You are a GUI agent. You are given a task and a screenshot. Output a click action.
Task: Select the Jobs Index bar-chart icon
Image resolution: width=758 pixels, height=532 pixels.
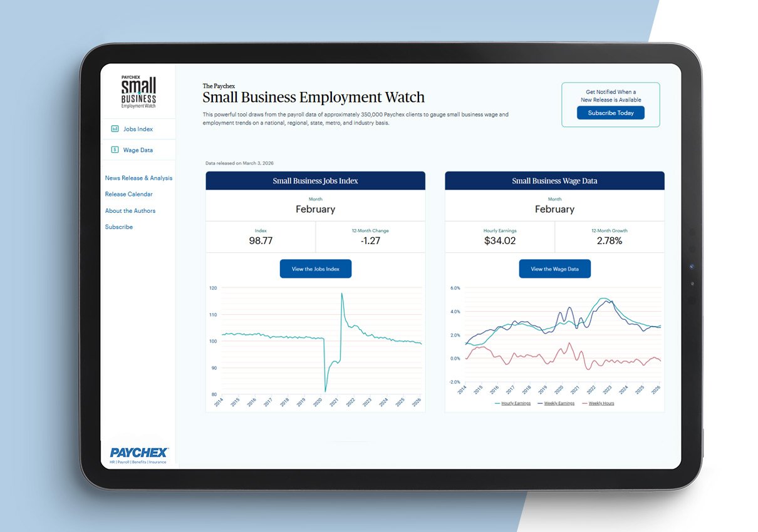[115, 129]
